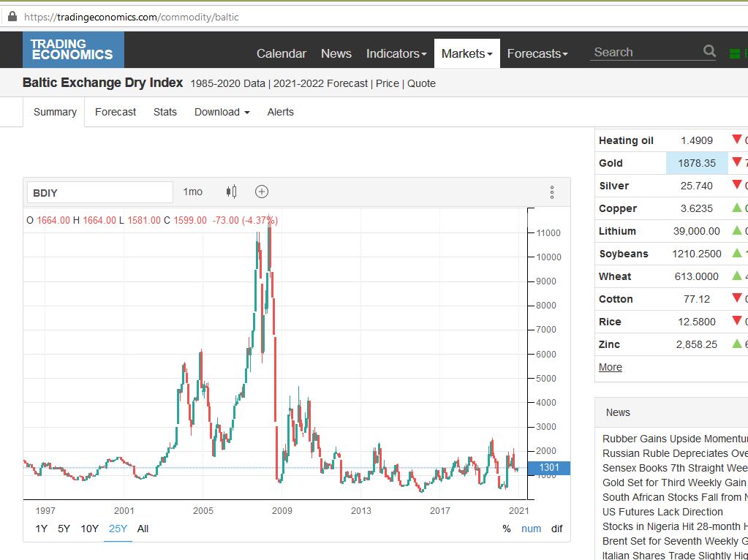748x560 pixels.
Task: Open the chart options three-dot menu
Action: 552,191
